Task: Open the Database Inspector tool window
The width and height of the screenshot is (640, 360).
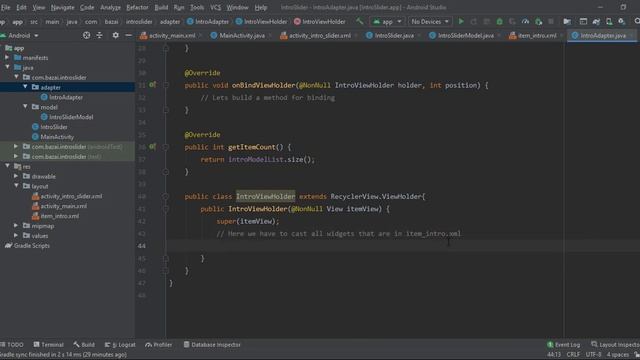Action: pyautogui.click(x=212, y=344)
